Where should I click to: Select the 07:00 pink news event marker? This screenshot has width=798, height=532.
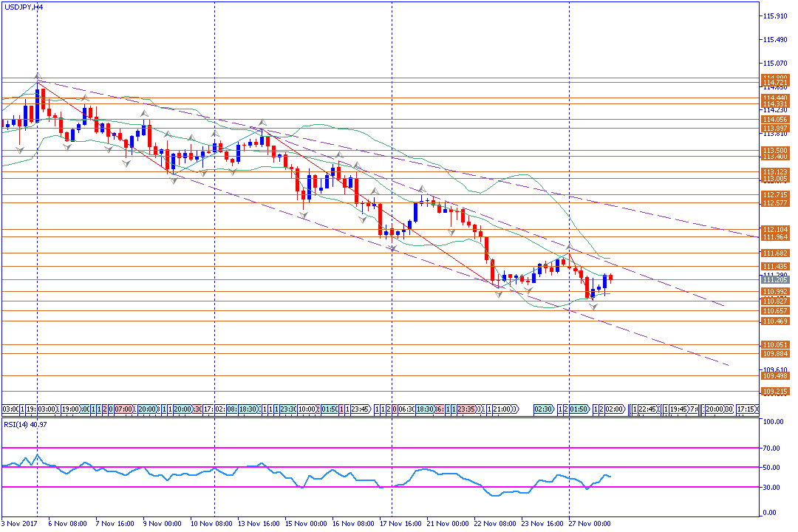coord(124,409)
